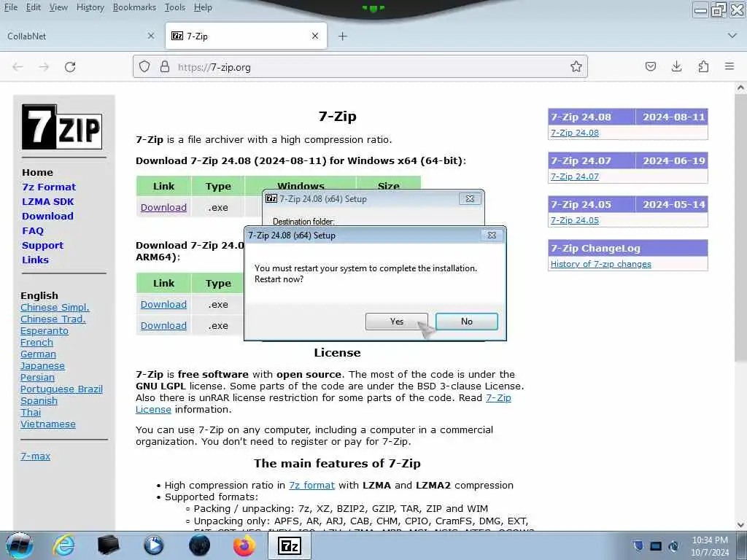Viewport: 747px width, 560px height.
Task: Open Links sidebar entry
Action: click(x=35, y=260)
